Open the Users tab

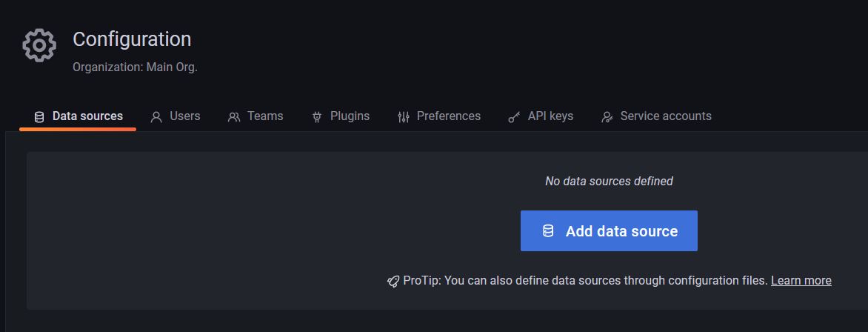pyautogui.click(x=184, y=116)
